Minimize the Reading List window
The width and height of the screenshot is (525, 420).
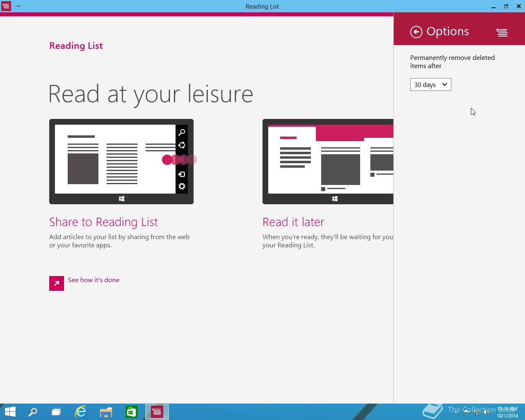point(493,6)
